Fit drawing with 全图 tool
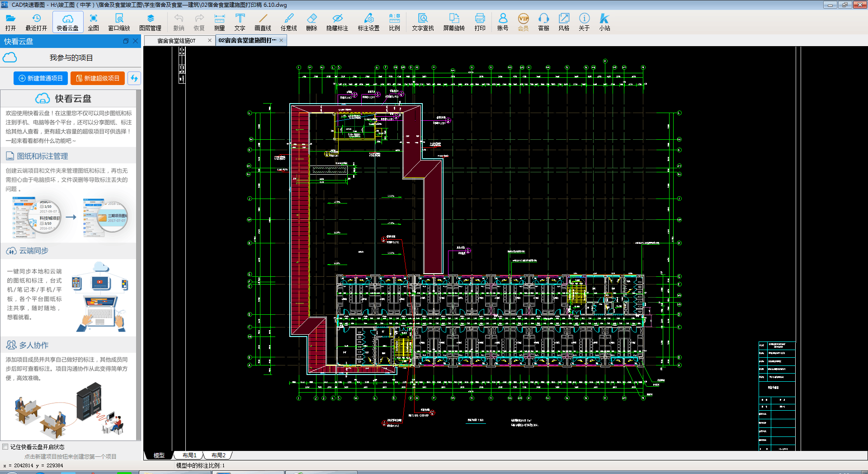Viewport: 868px width, 474px height. [x=94, y=22]
